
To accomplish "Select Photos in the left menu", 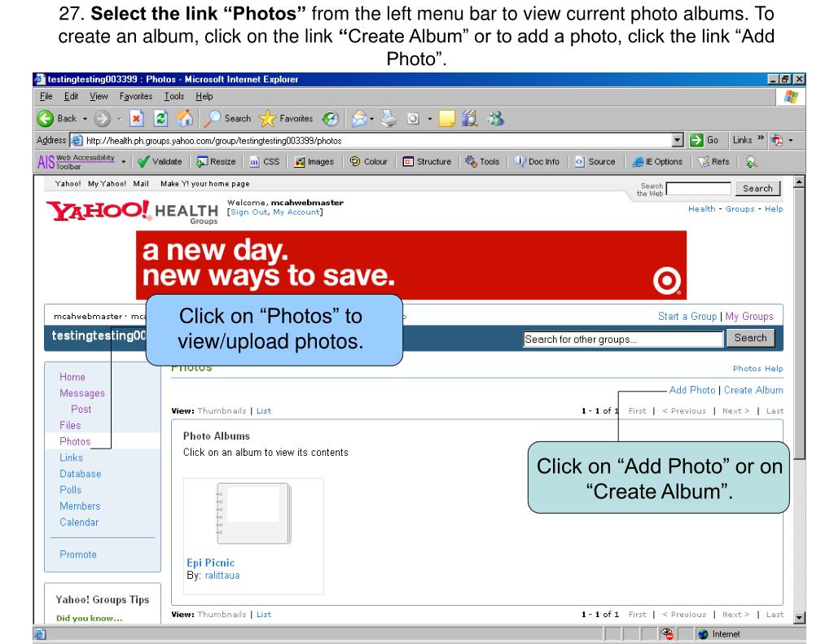I will (x=75, y=441).
